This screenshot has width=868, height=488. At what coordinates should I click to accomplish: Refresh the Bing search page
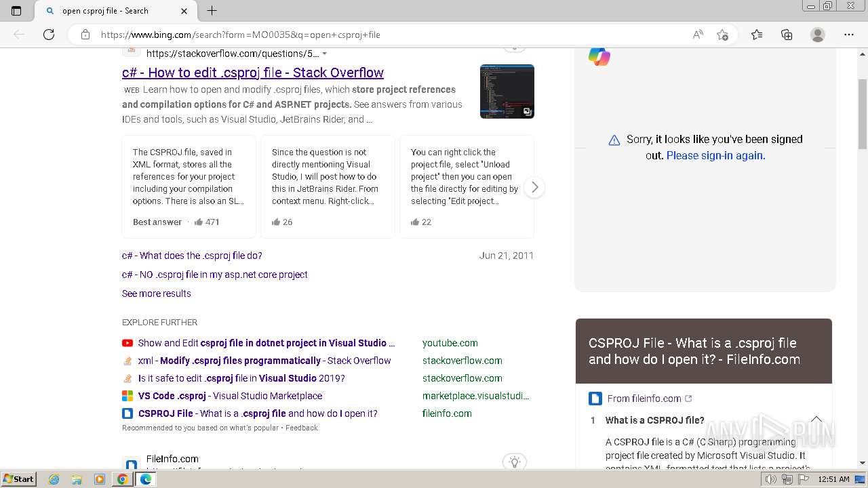pos(49,35)
